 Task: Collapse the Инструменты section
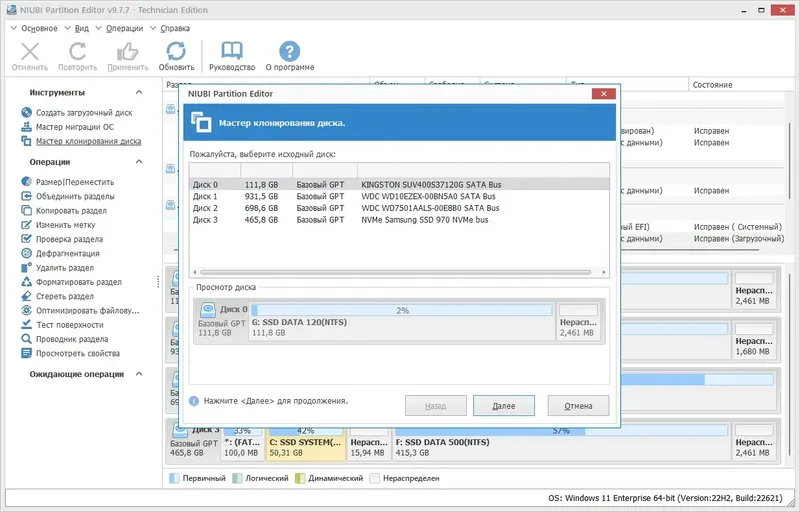[x=139, y=92]
